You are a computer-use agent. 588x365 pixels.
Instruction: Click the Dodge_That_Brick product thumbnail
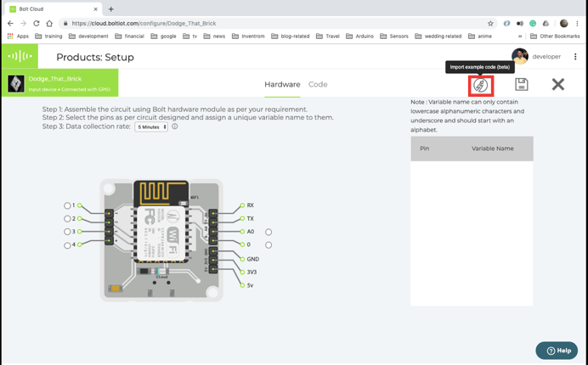[16, 83]
